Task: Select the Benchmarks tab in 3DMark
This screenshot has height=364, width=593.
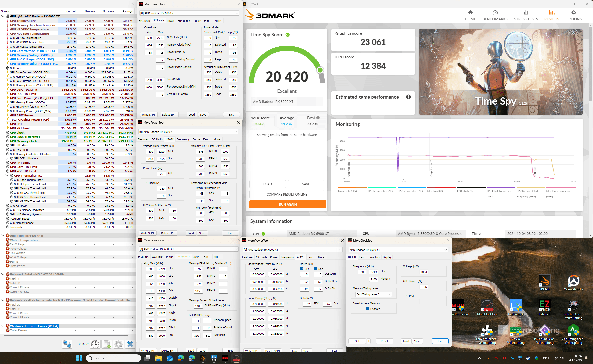Action: [495, 15]
